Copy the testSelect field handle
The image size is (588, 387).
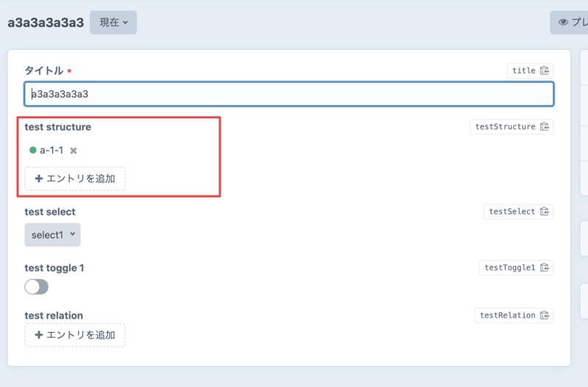[x=544, y=211]
